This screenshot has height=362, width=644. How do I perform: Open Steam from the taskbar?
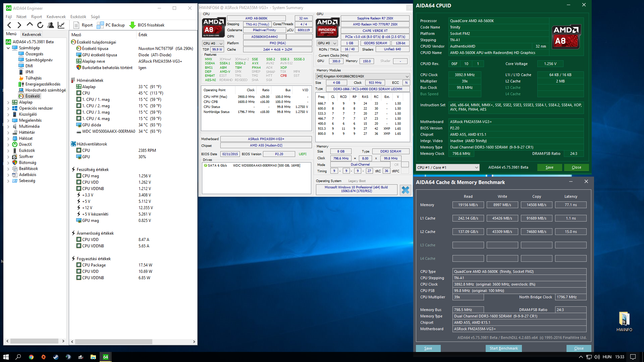coord(56,357)
